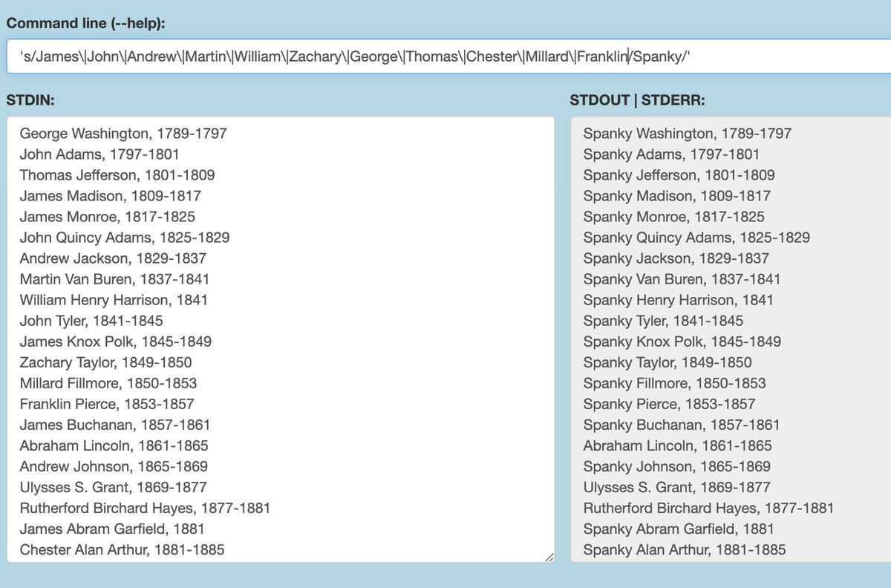This screenshot has width=891, height=588.
Task: Click 'Spanky Buchanan, 1857-1861' in output
Action: point(682,425)
